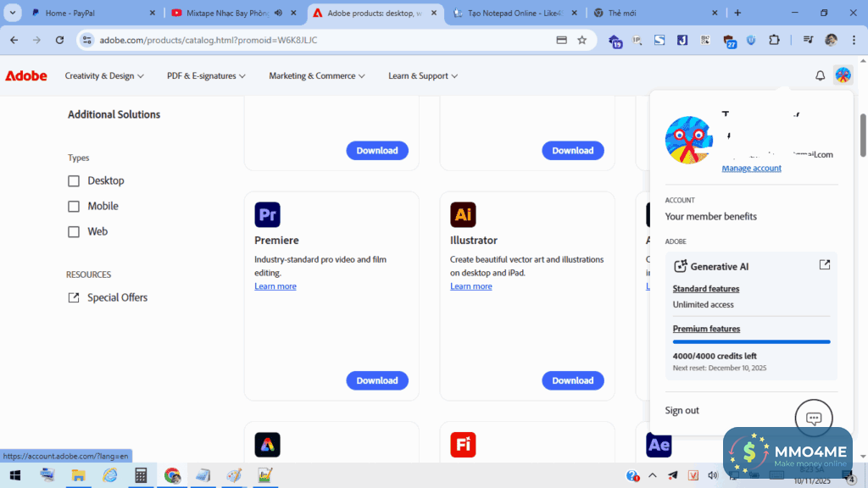The height and width of the screenshot is (488, 868).
Task: Download Illustrator
Action: coord(573,380)
